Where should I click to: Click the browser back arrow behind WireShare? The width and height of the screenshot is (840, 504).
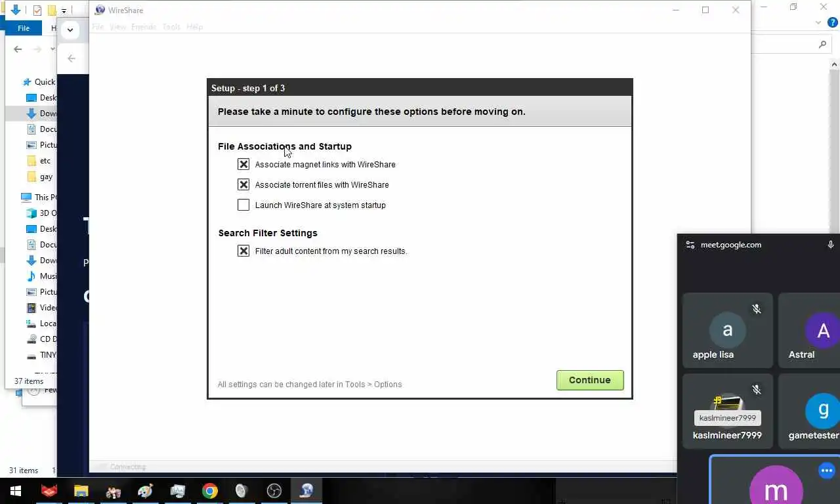coord(71,58)
